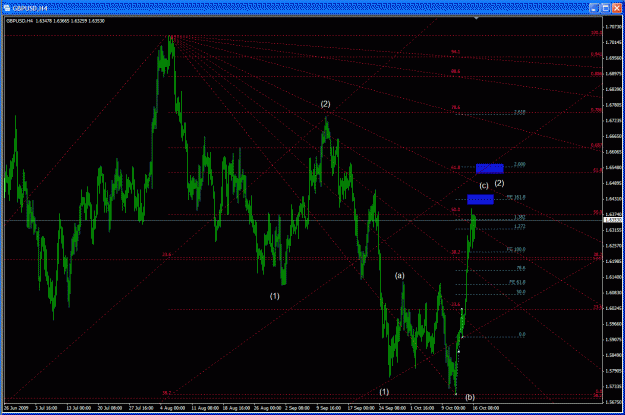Click the FE 61.8 expansion level label

517,283
